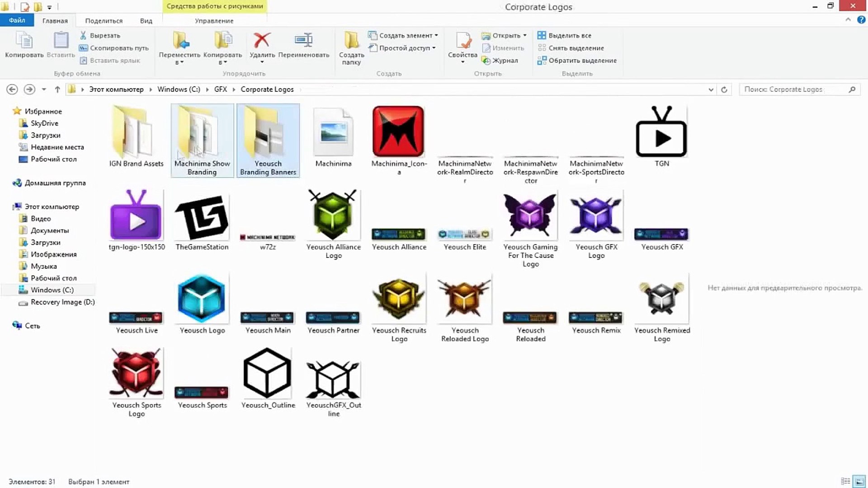The width and height of the screenshot is (868, 488).
Task: Click the Refresh button beside address bar
Action: click(724, 89)
